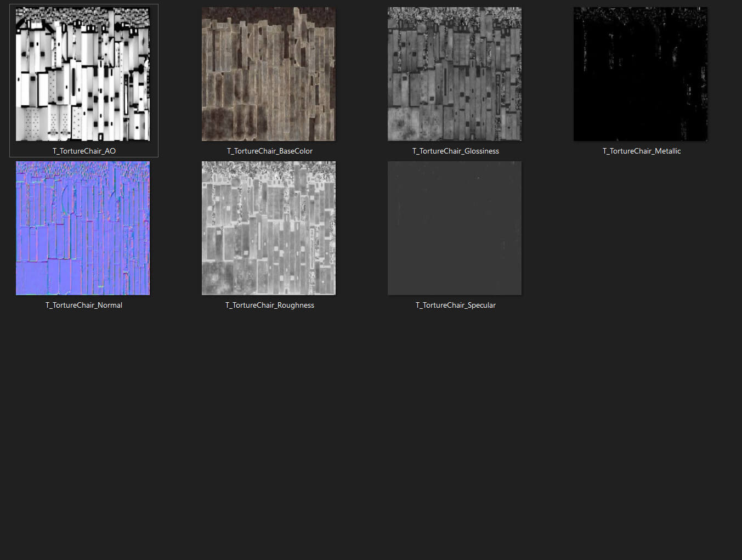Image resolution: width=742 pixels, height=560 pixels.
Task: Open the gray Glossiness map thumbnail
Action: pos(455,74)
